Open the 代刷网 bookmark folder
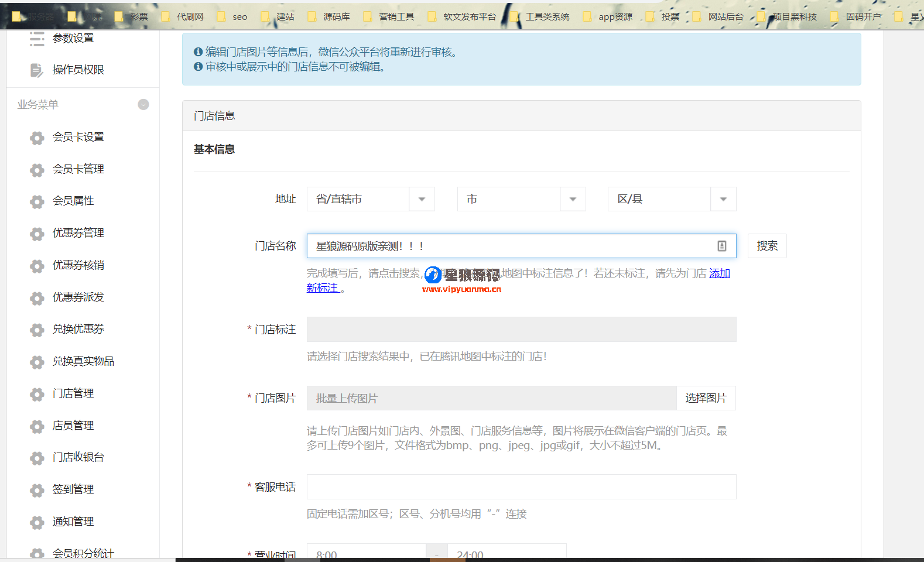Screen dimensions: 924x562 [x=182, y=16]
